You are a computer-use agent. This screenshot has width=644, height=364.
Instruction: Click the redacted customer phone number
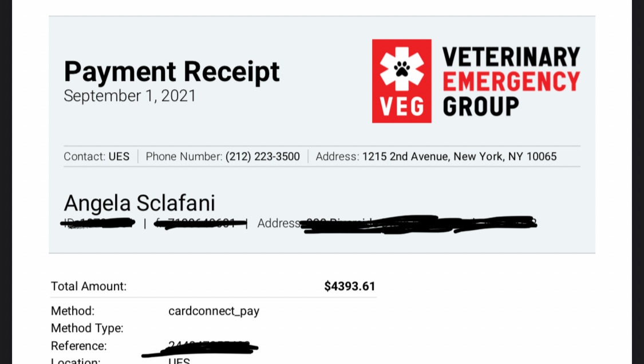click(x=200, y=224)
